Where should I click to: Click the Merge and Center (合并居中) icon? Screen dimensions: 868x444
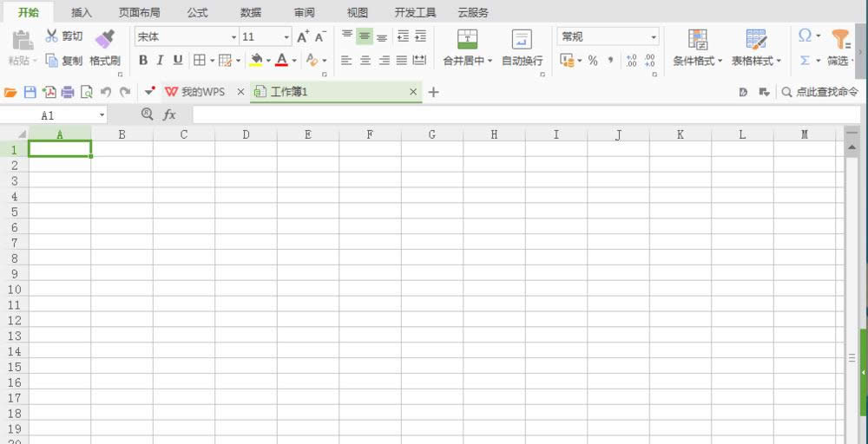467,39
